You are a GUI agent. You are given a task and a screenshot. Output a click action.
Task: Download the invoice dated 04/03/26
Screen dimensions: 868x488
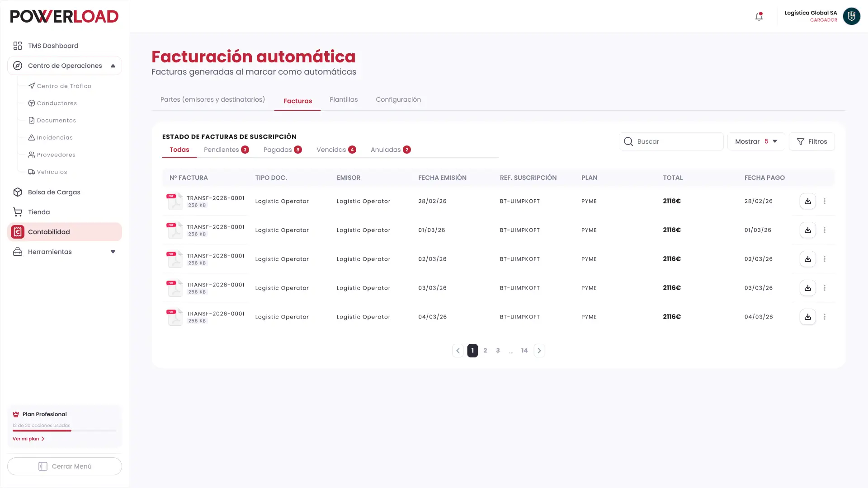click(808, 317)
